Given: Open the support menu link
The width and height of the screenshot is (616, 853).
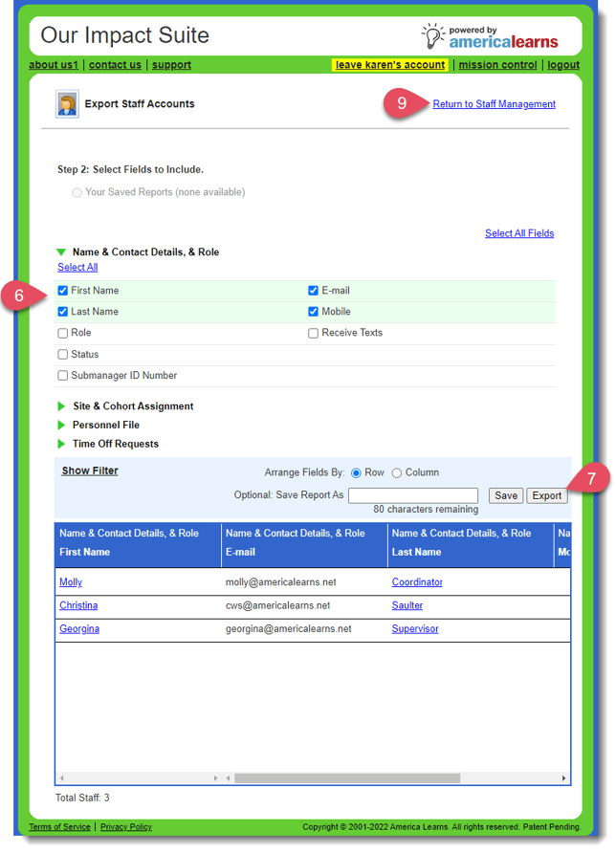Looking at the screenshot, I should [171, 65].
